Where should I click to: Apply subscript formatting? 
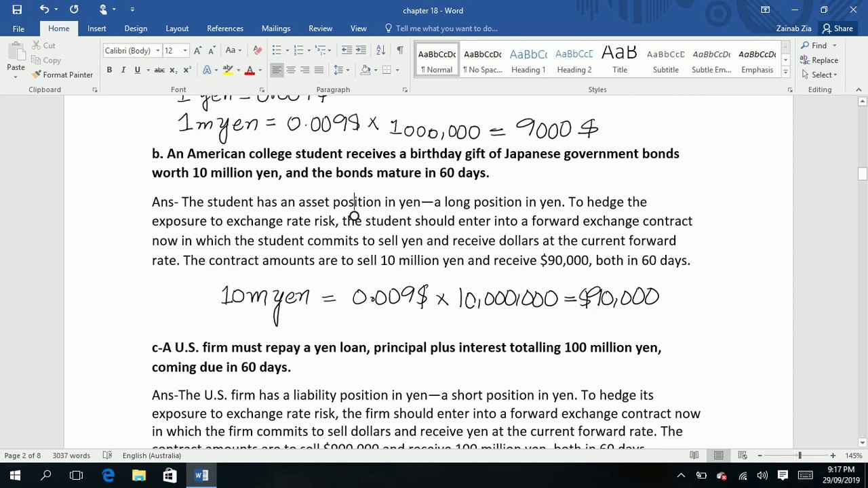174,70
